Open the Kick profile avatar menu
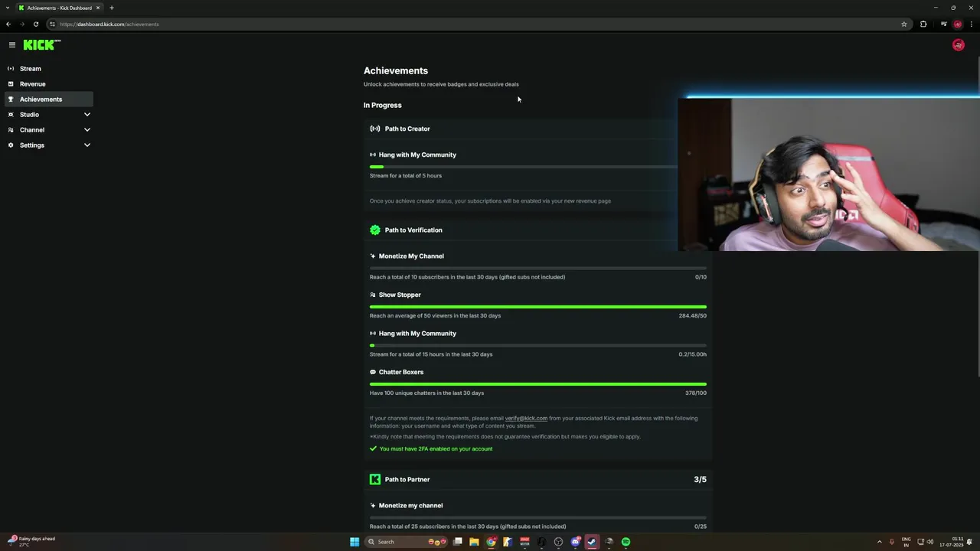The width and height of the screenshot is (980, 551). click(x=958, y=45)
